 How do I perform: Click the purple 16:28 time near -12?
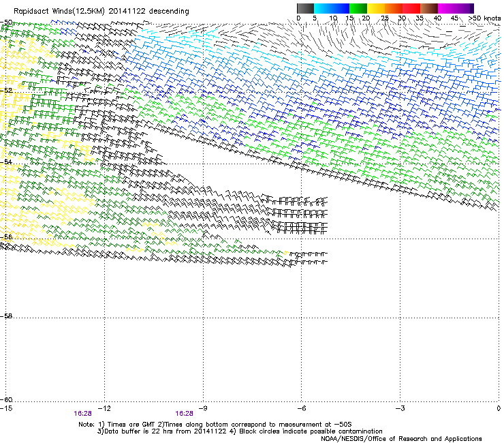[x=82, y=414]
